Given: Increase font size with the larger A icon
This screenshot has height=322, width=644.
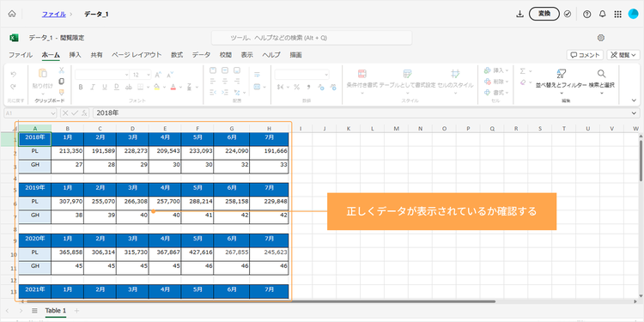Looking at the screenshot, I should click(x=158, y=75).
